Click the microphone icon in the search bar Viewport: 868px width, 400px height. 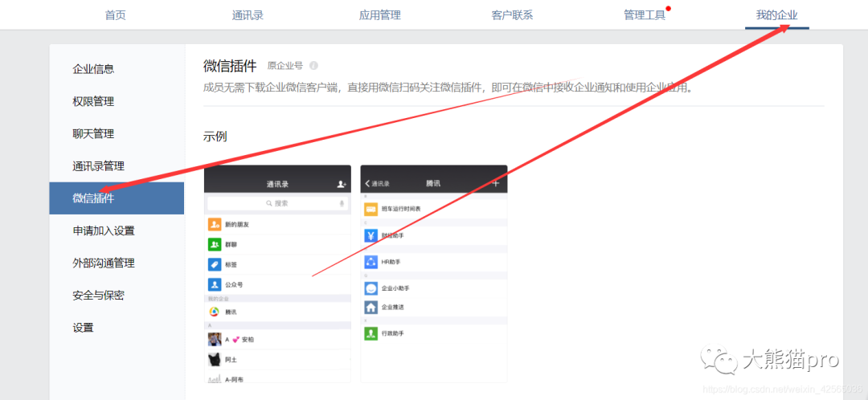pyautogui.click(x=342, y=203)
